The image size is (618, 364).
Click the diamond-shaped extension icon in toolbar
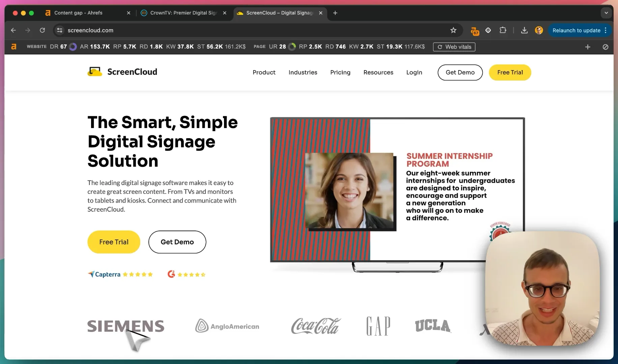point(488,30)
